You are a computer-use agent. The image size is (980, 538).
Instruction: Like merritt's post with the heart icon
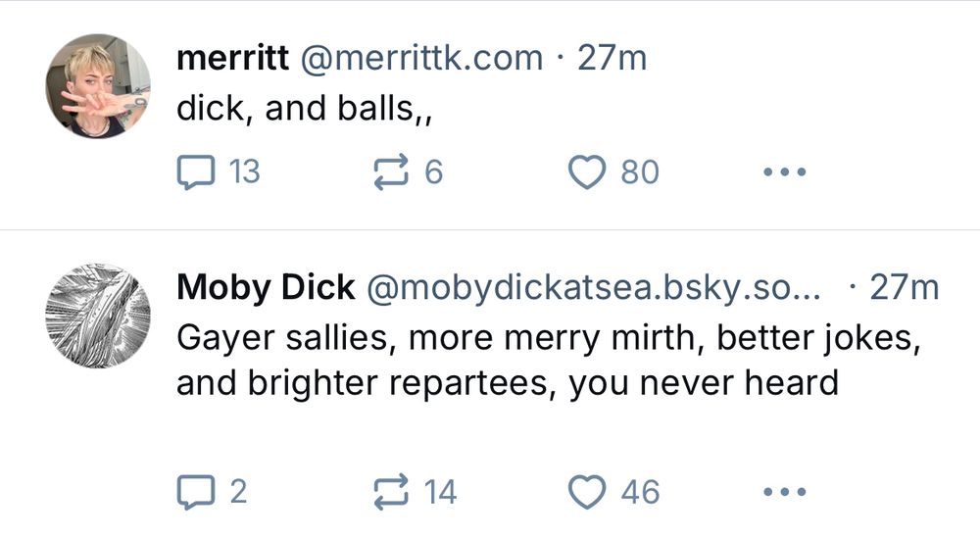pos(587,173)
